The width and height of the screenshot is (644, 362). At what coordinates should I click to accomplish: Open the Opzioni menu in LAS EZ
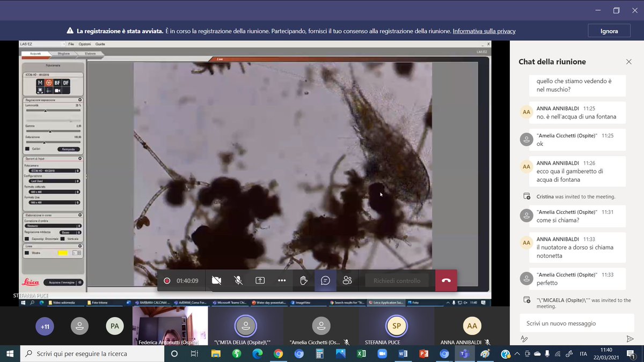point(85,44)
